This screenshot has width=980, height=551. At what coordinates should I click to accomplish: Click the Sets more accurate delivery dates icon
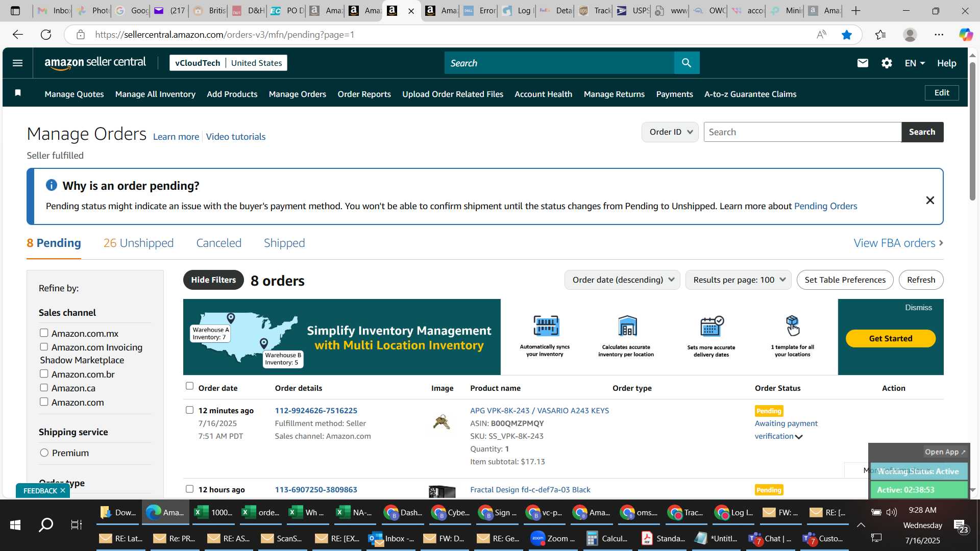[712, 325]
